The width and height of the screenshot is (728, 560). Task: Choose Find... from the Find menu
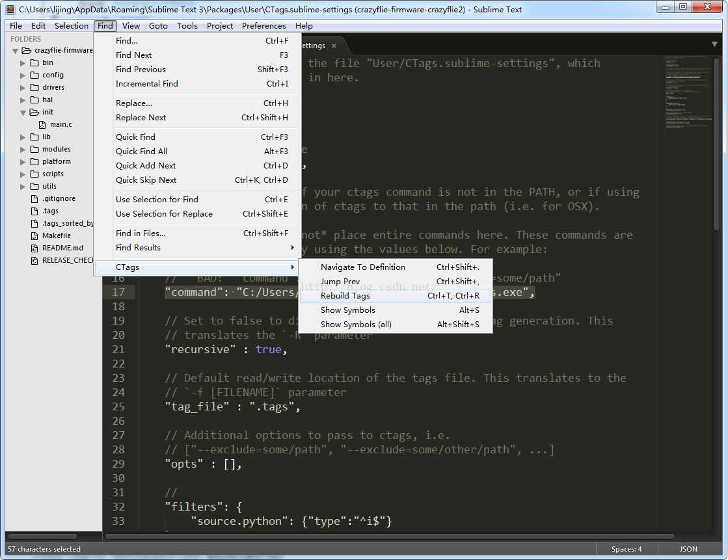tap(198, 41)
